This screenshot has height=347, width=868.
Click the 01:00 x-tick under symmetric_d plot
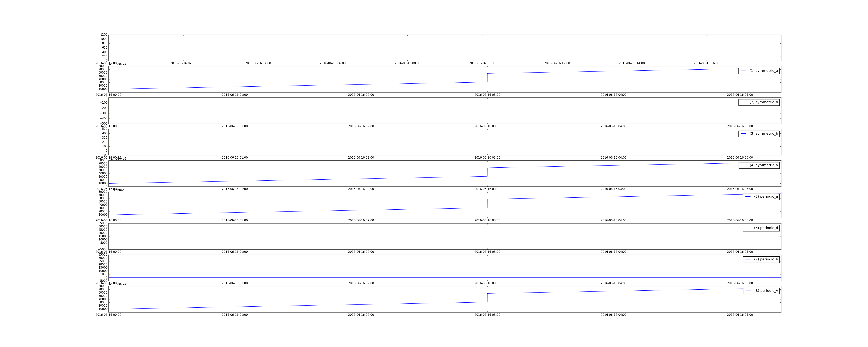point(235,126)
